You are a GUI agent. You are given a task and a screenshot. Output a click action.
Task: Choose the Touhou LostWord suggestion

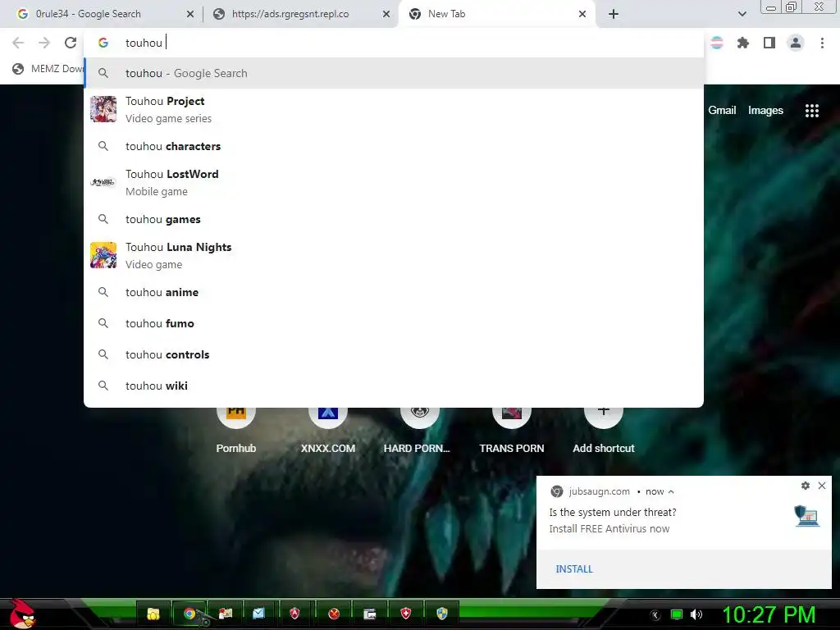point(394,182)
